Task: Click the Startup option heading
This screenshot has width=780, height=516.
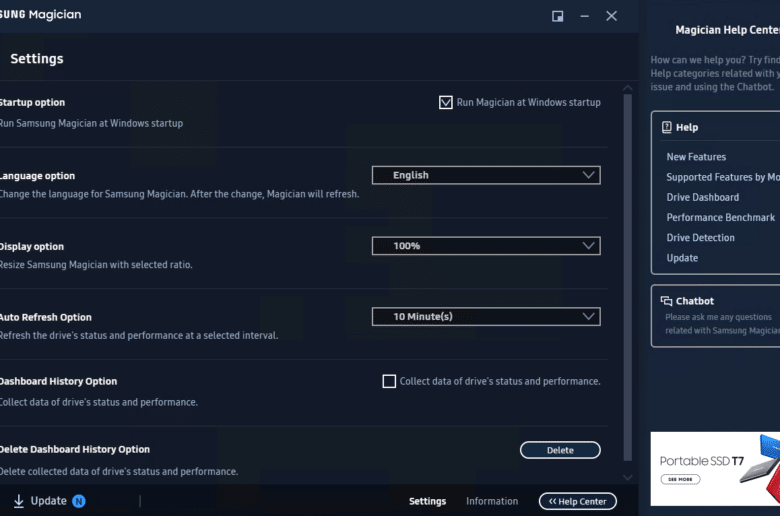Action: coord(32,103)
